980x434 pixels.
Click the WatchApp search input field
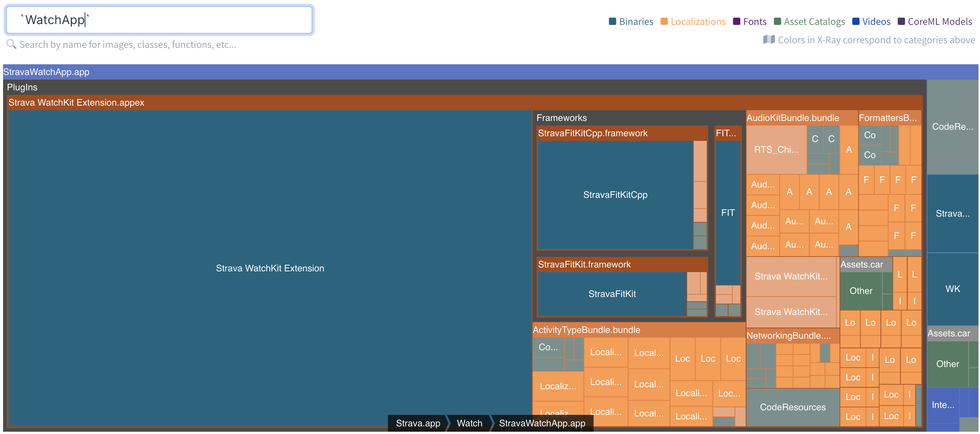coord(159,20)
